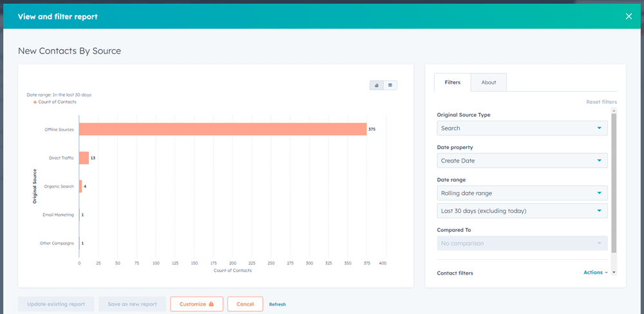Click the Customize button
Screen dimensions: 644x314
point(196,304)
